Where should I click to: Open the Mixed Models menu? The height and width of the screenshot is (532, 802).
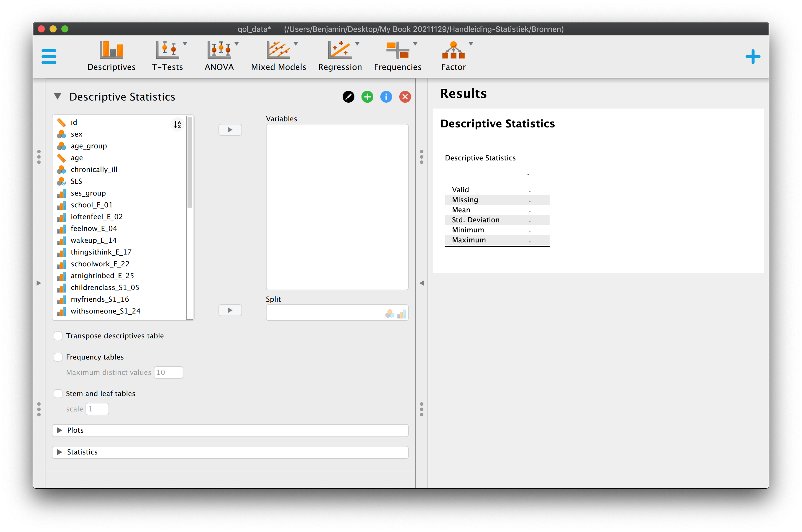[278, 56]
